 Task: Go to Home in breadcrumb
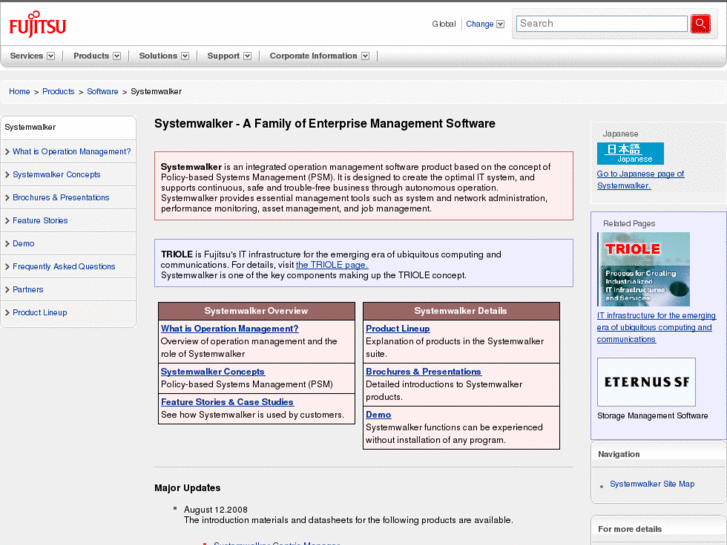click(19, 91)
